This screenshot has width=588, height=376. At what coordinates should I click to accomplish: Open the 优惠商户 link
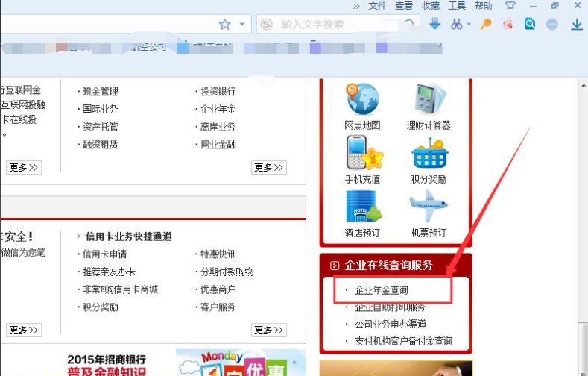[x=218, y=289]
